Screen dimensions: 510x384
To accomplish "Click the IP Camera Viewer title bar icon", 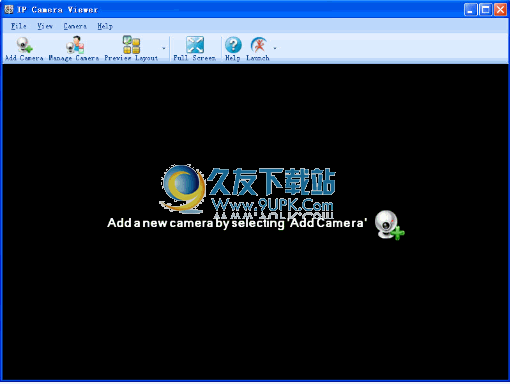I will click(x=9, y=9).
